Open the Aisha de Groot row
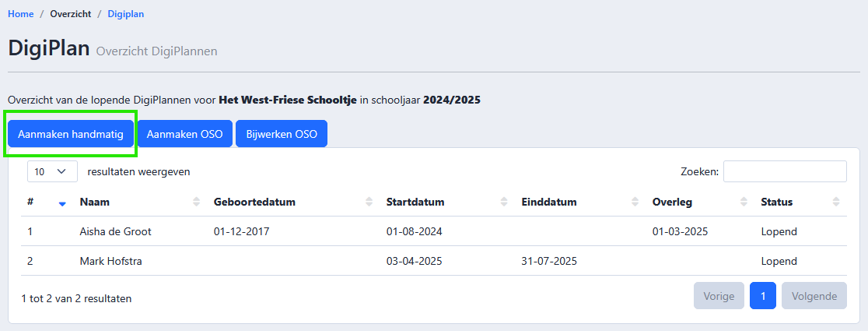 pos(434,231)
